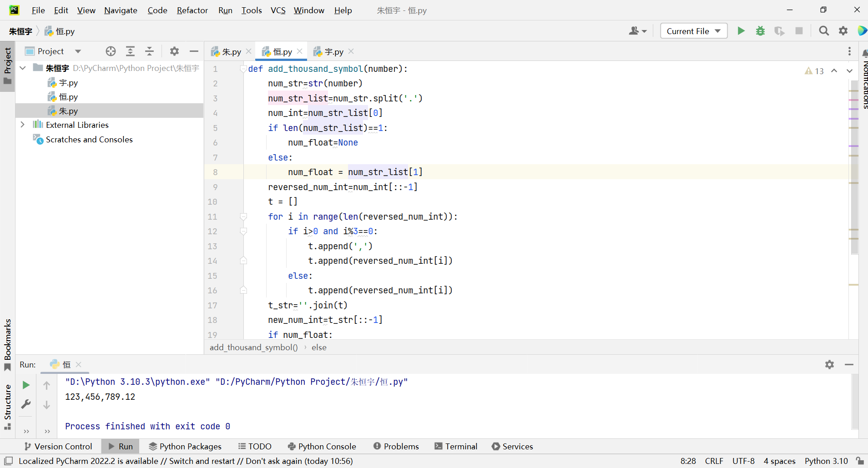The height and width of the screenshot is (468, 868).
Task: Click add_thousand_symbol() breadcrumb
Action: coord(253,347)
